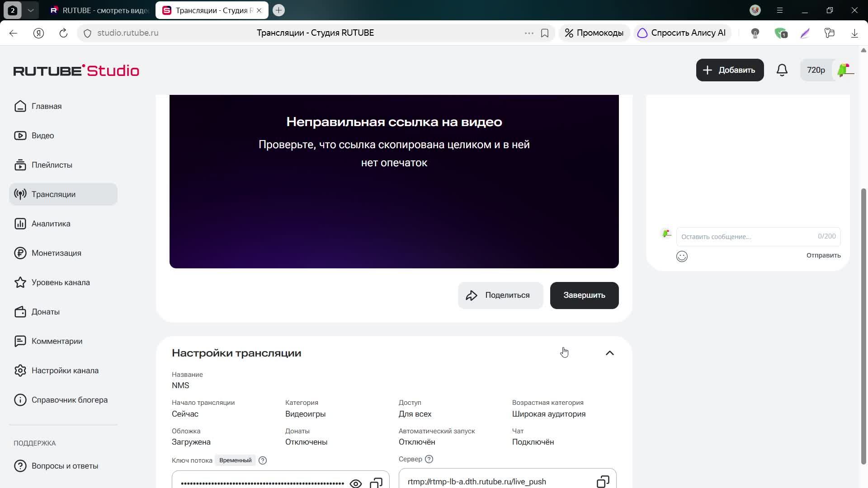Open the tab group counter showing 2
The height and width of the screenshot is (488, 868).
click(13, 10)
